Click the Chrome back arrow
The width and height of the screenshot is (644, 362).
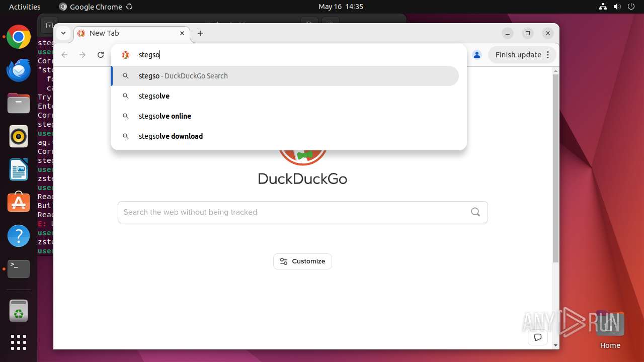tap(64, 55)
